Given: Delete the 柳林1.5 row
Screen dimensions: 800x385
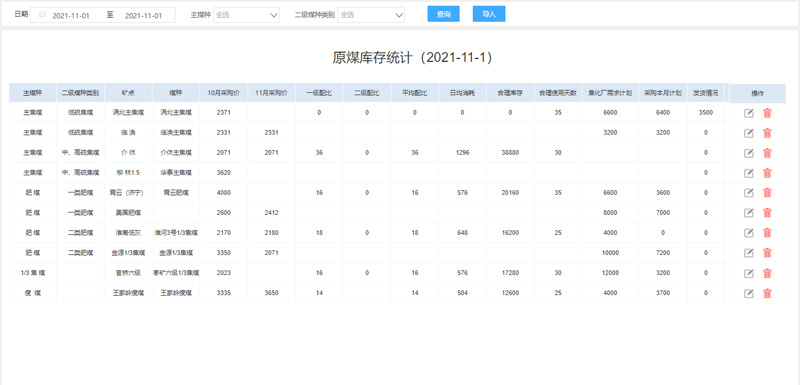Looking at the screenshot, I should pos(767,173).
